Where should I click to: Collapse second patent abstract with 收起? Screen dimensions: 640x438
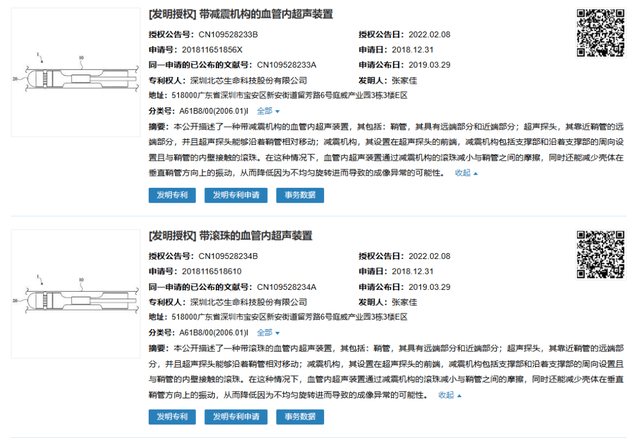coord(450,395)
